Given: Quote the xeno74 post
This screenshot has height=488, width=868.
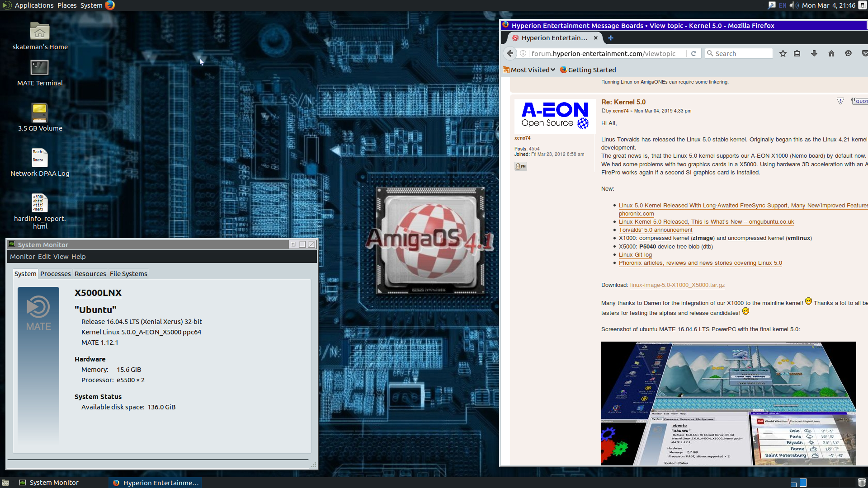Looking at the screenshot, I should pyautogui.click(x=859, y=101).
